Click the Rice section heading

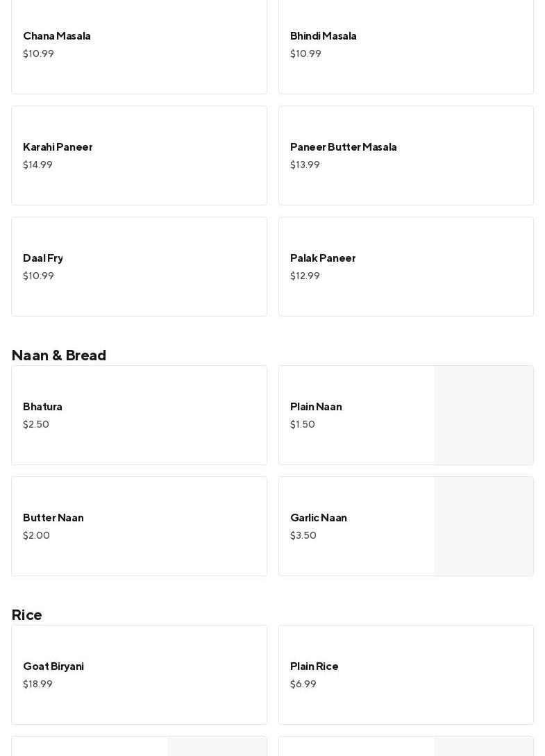(x=27, y=615)
